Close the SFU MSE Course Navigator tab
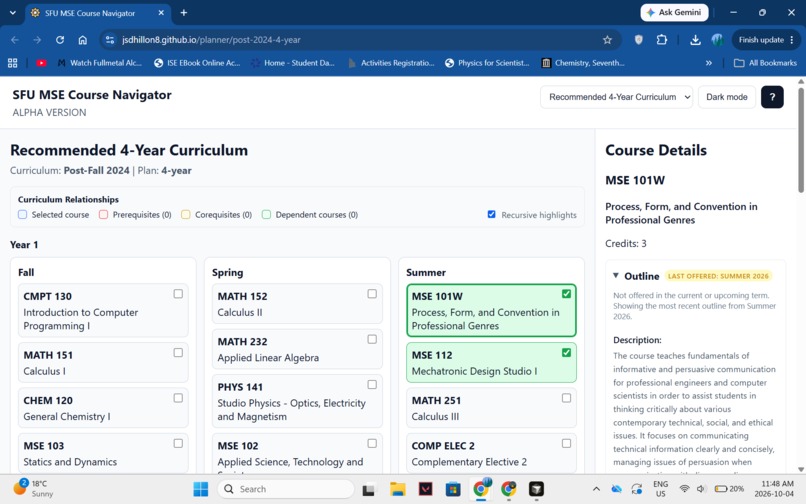Viewport: 806px width, 504px height. [x=161, y=13]
